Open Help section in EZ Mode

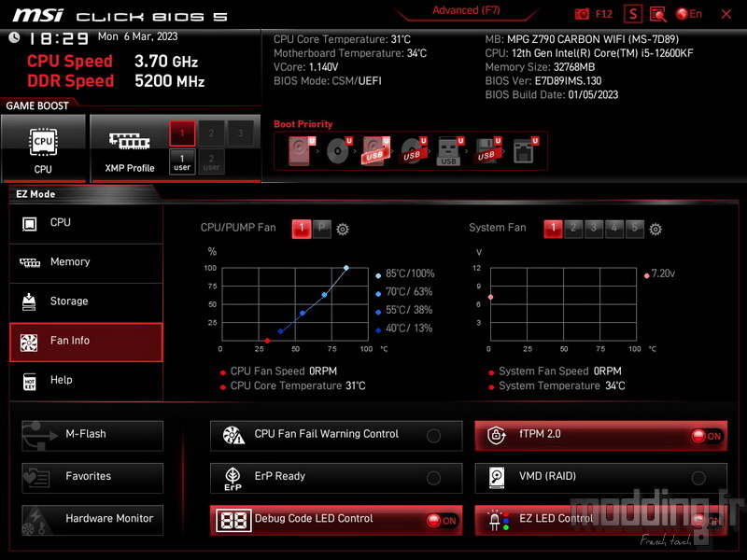86,381
